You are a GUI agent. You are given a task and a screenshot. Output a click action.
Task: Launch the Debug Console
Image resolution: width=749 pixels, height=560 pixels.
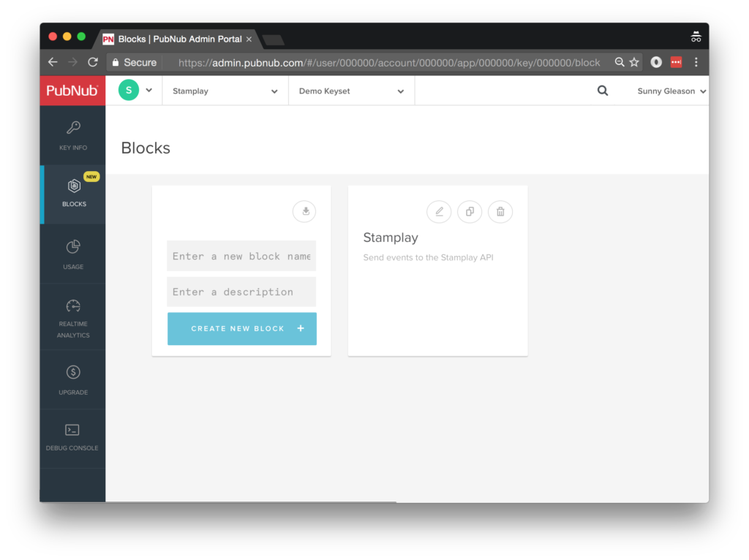tap(72, 436)
